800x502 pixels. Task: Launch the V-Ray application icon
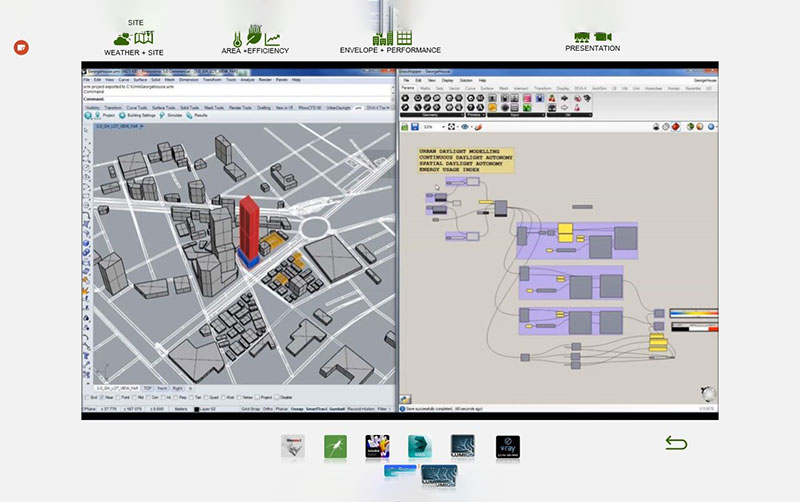point(507,446)
